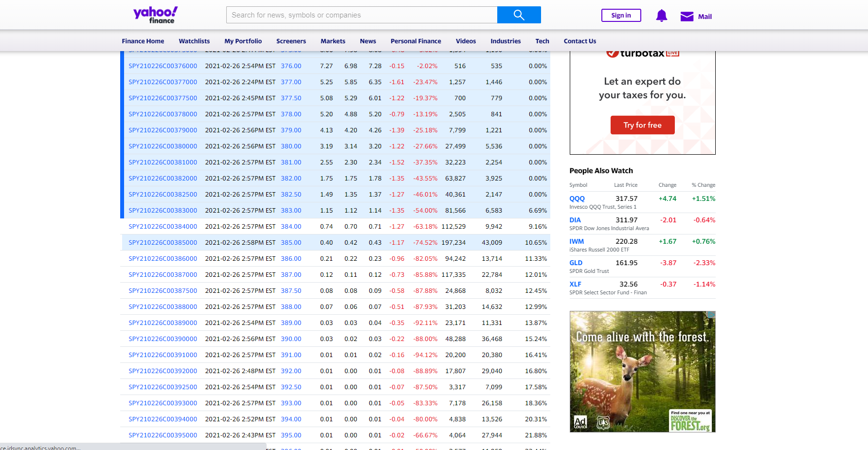Open Tech menu item
Viewport: 868px width, 450px height.
click(x=542, y=41)
